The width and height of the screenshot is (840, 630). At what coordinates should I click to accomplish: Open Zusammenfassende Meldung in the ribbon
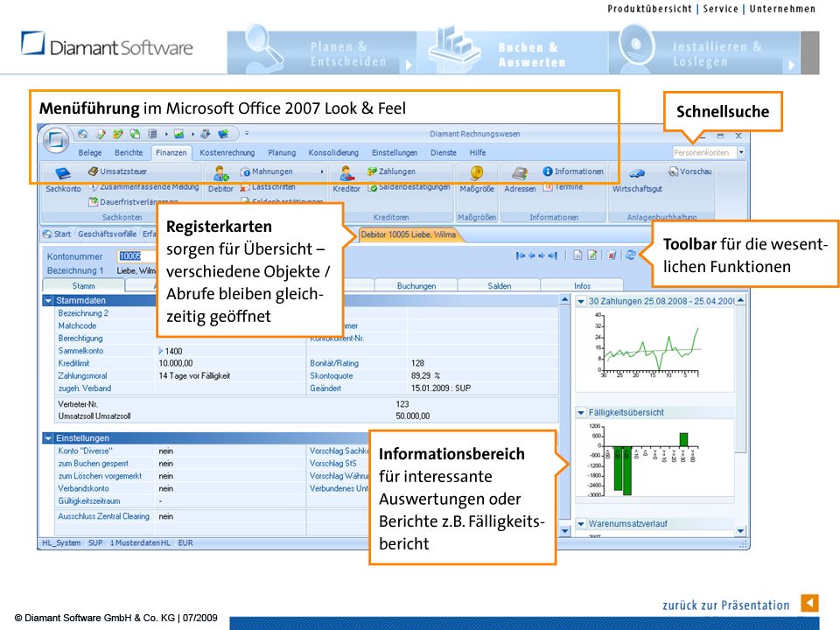[144, 187]
